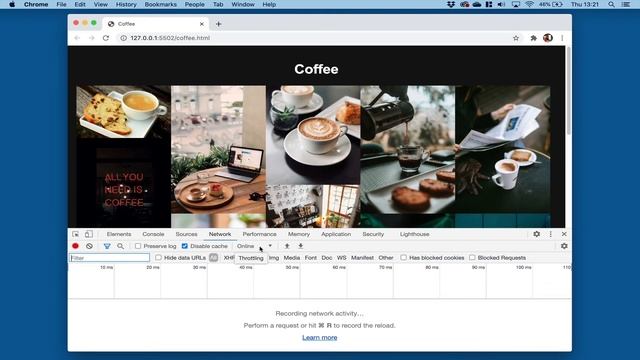The width and height of the screenshot is (640, 360).
Task: View site information icon in address bar
Action: click(x=123, y=38)
